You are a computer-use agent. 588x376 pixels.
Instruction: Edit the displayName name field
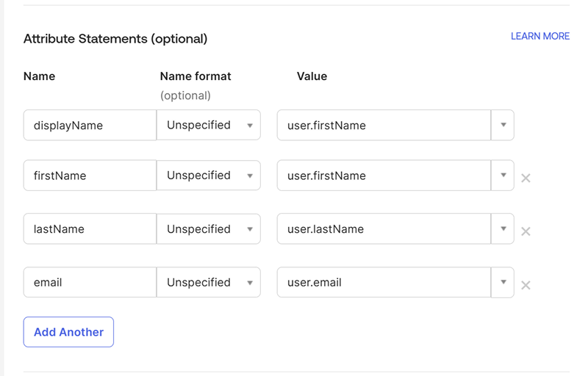point(90,125)
